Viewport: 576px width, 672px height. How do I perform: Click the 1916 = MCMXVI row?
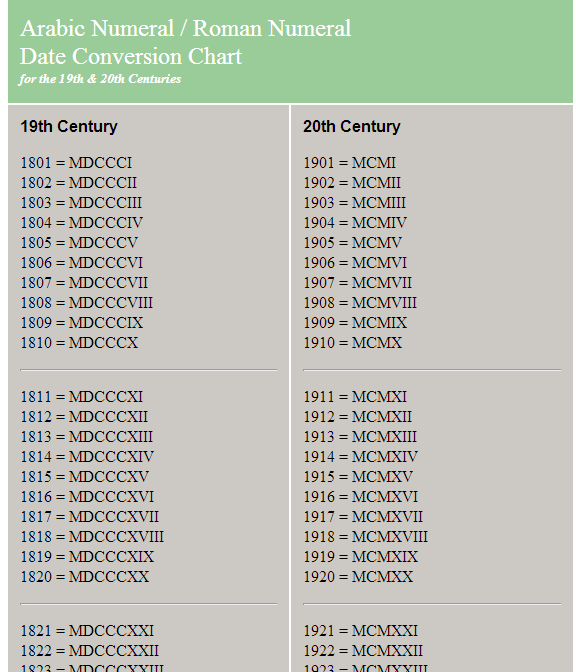click(x=360, y=497)
